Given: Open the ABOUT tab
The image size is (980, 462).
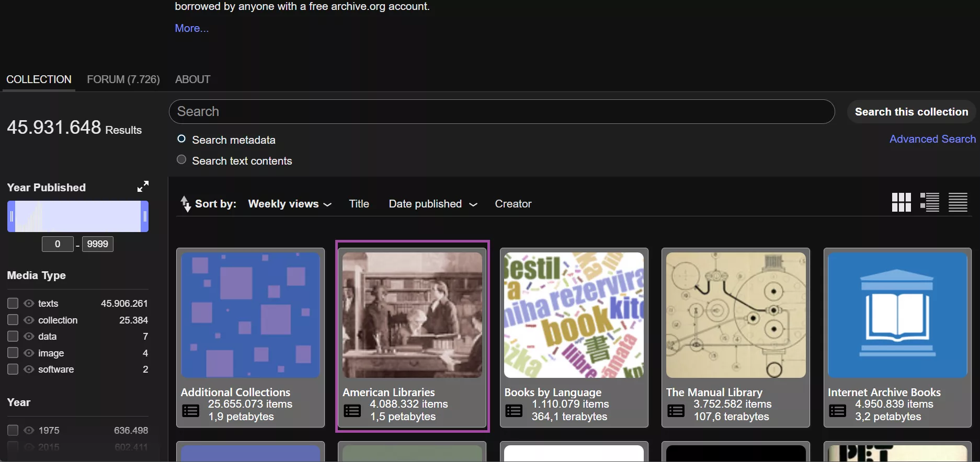Looking at the screenshot, I should [192, 79].
